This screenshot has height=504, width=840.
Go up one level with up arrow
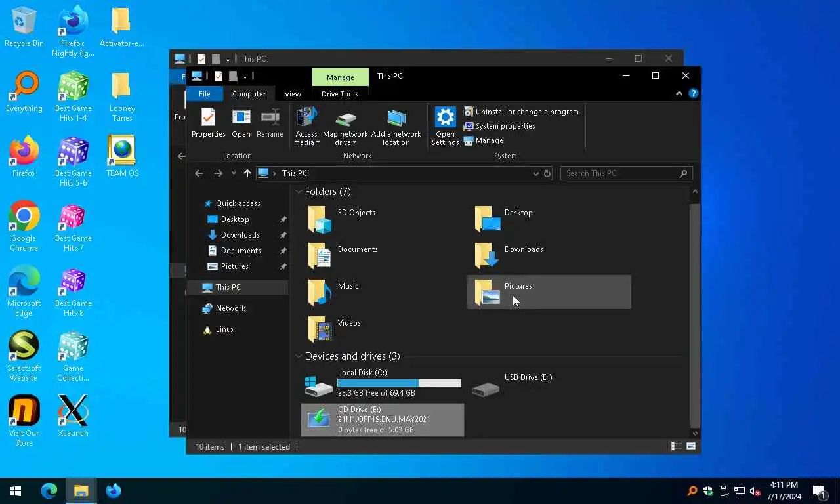[247, 173]
